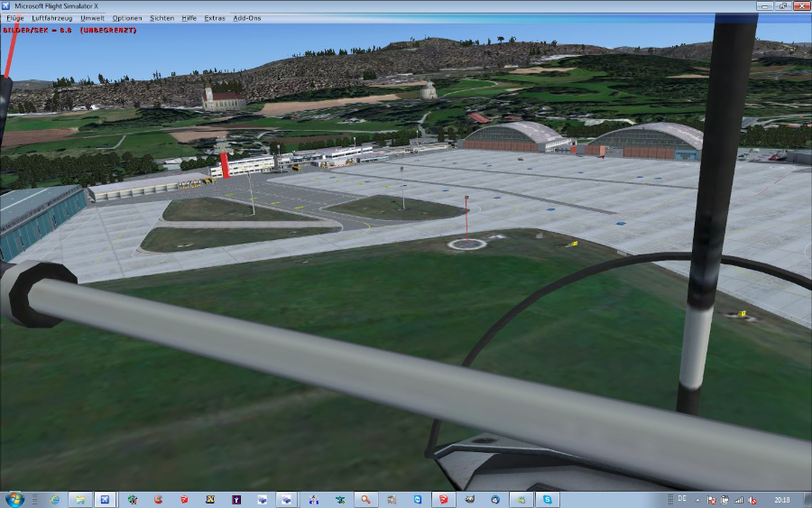Open the Luftfahrzeug menu

(x=51, y=18)
